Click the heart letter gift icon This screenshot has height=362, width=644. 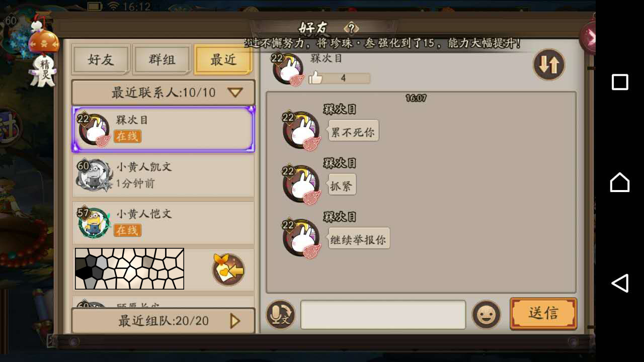click(228, 269)
